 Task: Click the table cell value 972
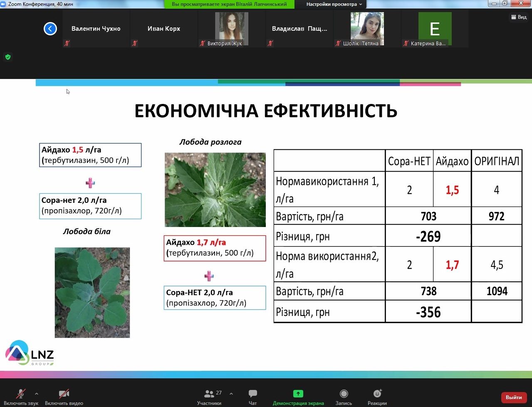tap(497, 216)
